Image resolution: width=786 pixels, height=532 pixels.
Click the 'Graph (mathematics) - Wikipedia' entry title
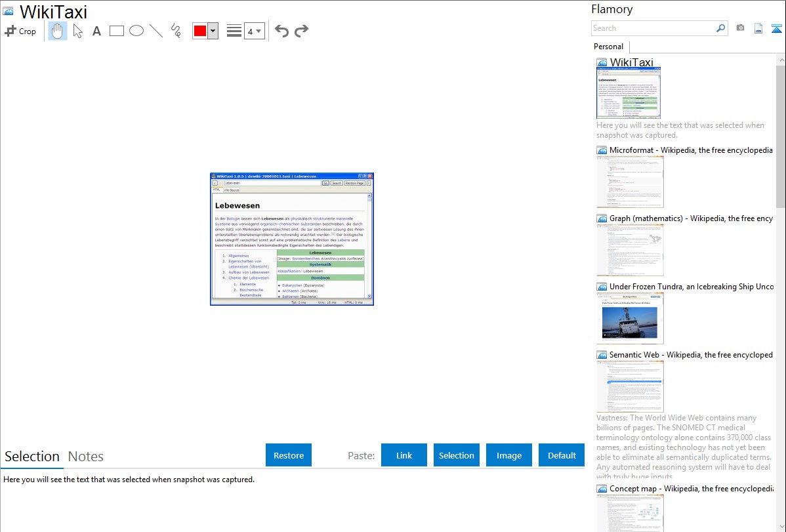point(691,218)
